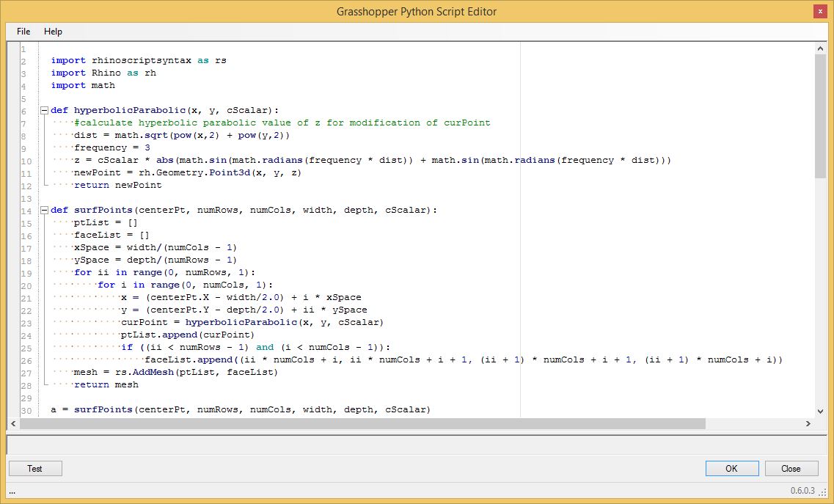Click the "ptList = []" line
Viewport: 834px width, 504px height.
[x=106, y=222]
